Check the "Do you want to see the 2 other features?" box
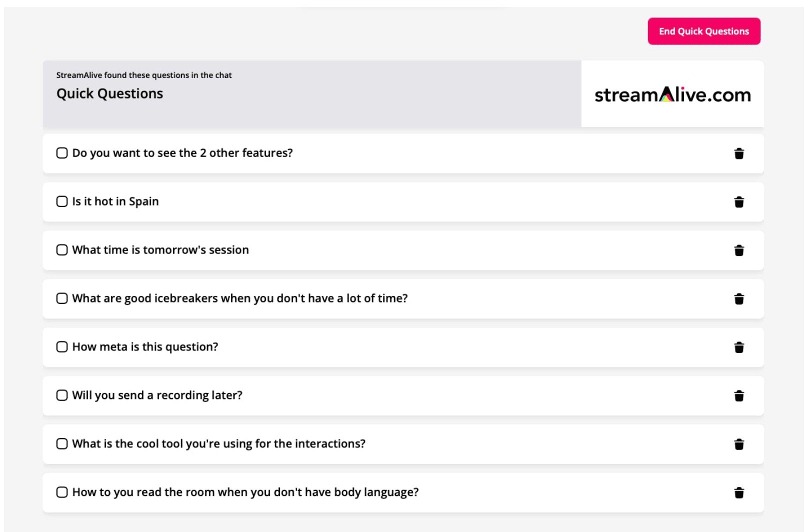The image size is (809, 532). pyautogui.click(x=62, y=153)
